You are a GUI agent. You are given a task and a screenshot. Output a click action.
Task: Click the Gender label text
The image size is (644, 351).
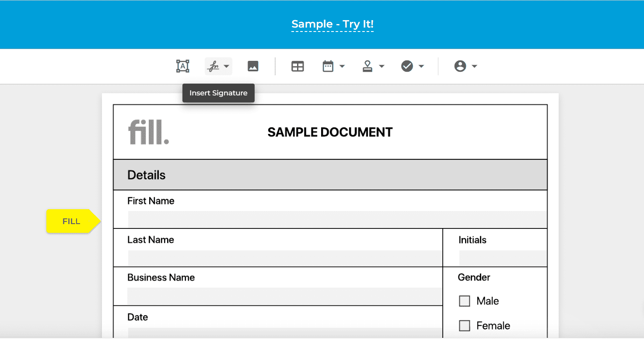474,277
